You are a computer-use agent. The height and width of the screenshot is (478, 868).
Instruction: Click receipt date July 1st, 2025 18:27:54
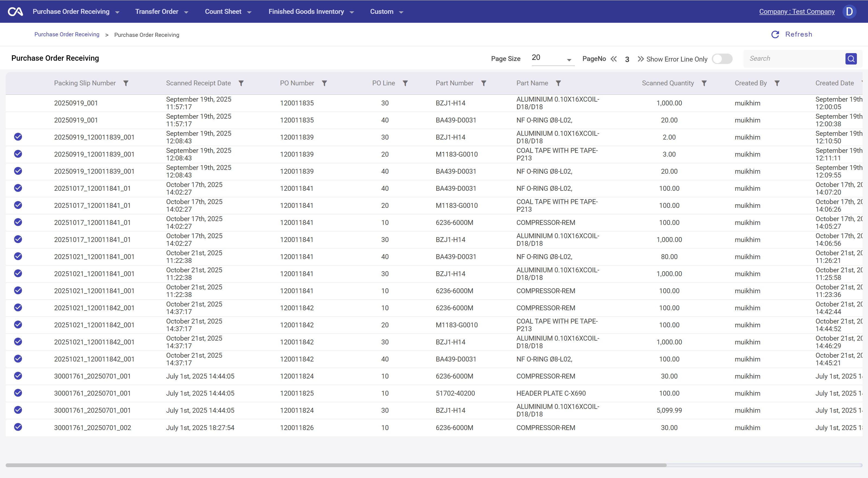[200, 428]
